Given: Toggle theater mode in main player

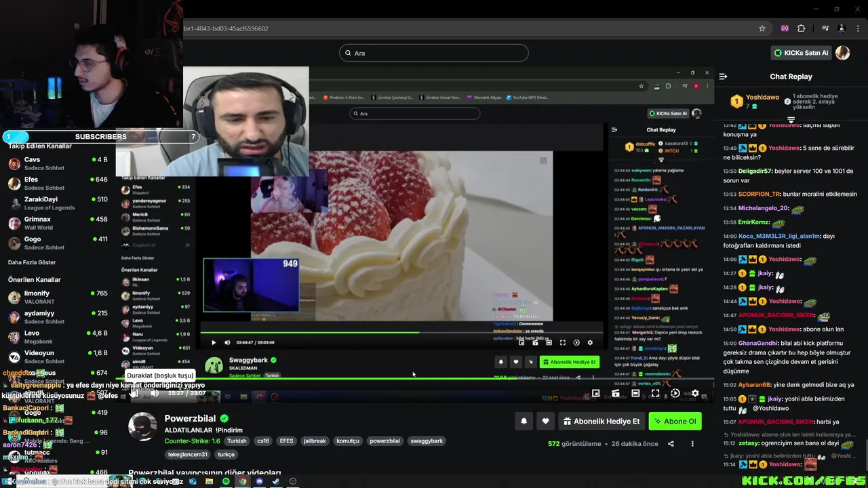Looking at the screenshot, I should [635, 393].
